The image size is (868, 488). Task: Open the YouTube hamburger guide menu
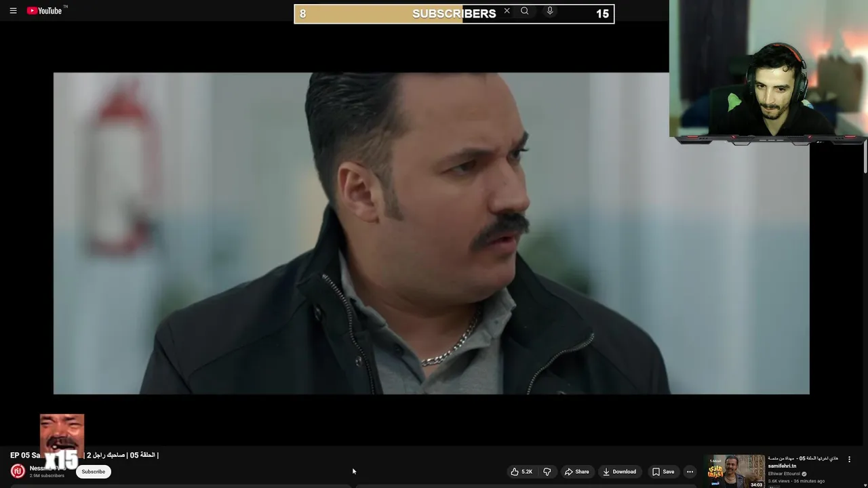[x=13, y=11]
